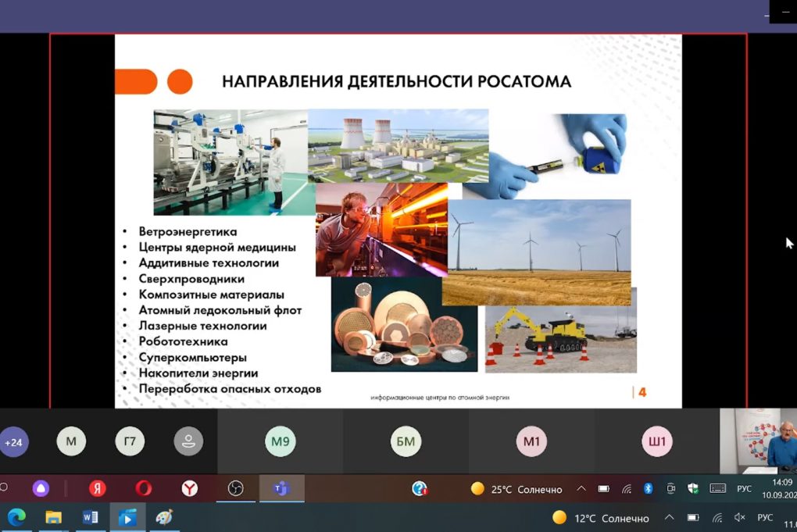The height and width of the screenshot is (532, 797).
Task: Click the yellow tracked robot photo
Action: point(561,339)
